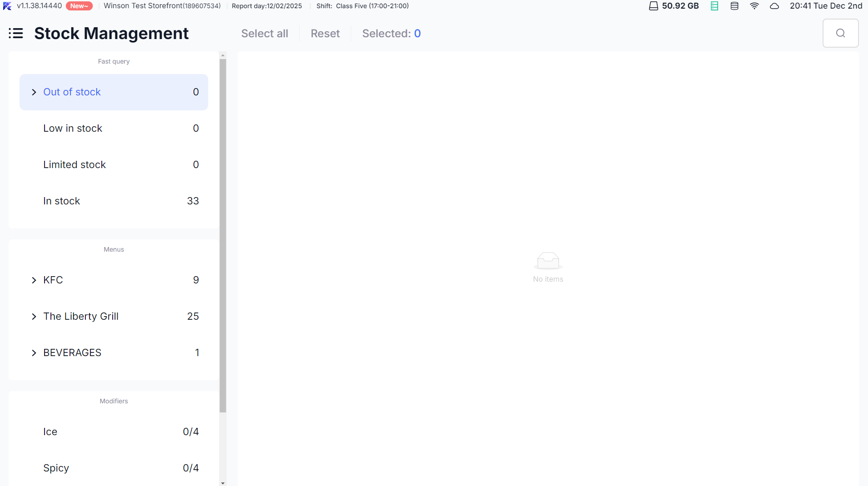Click the search magnifier icon
Screen dimensions: 868x486
pyautogui.click(x=840, y=33)
